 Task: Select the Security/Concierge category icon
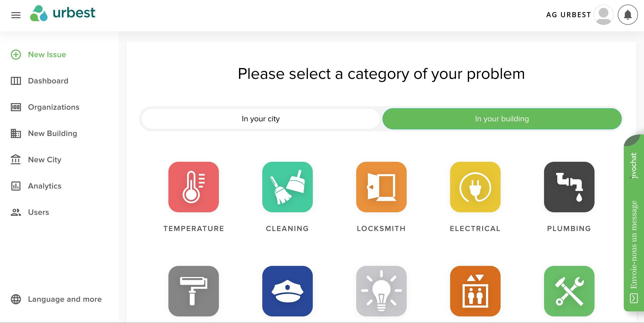click(287, 290)
